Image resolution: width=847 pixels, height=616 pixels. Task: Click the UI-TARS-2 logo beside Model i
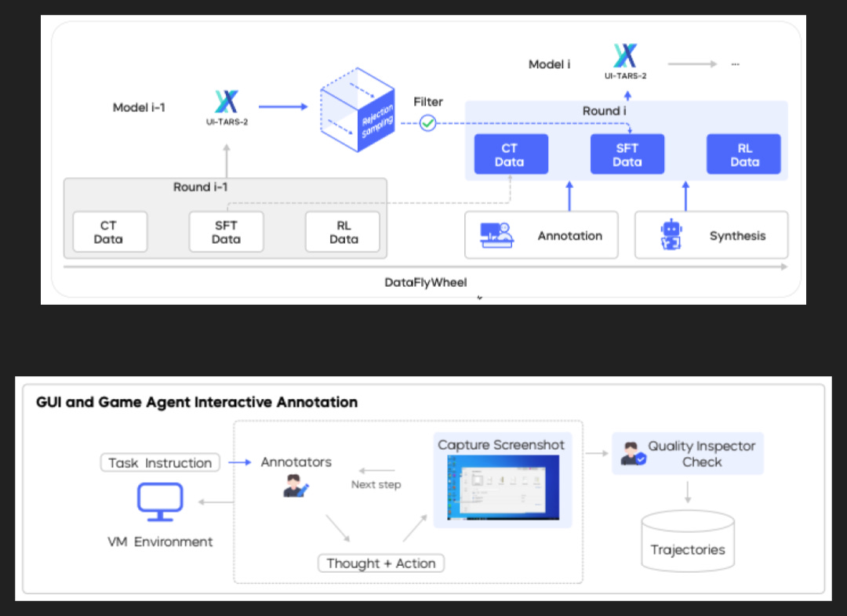pyautogui.click(x=626, y=62)
